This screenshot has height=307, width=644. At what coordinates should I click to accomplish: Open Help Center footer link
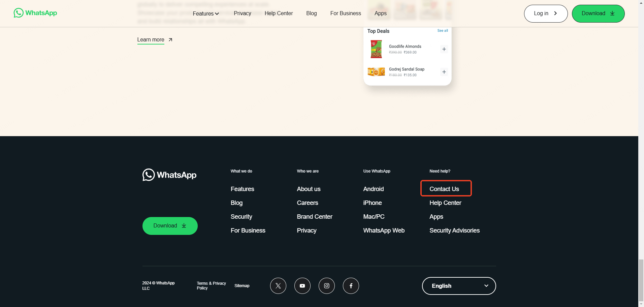(445, 203)
